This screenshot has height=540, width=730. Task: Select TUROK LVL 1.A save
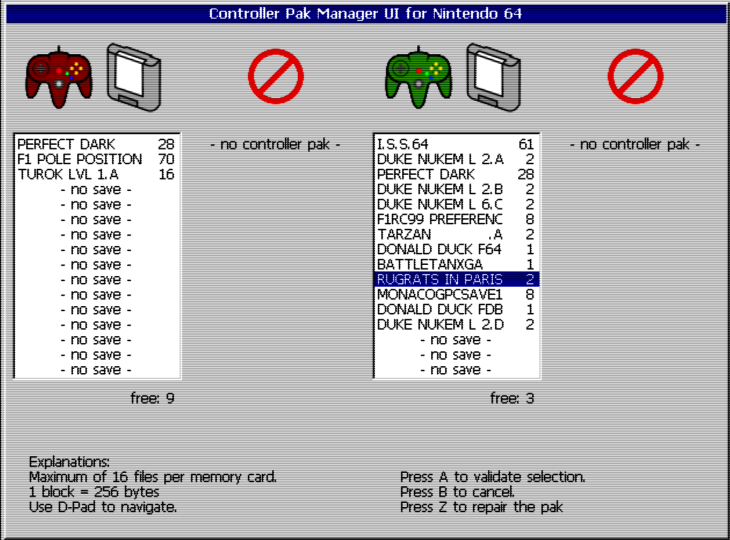click(x=96, y=174)
